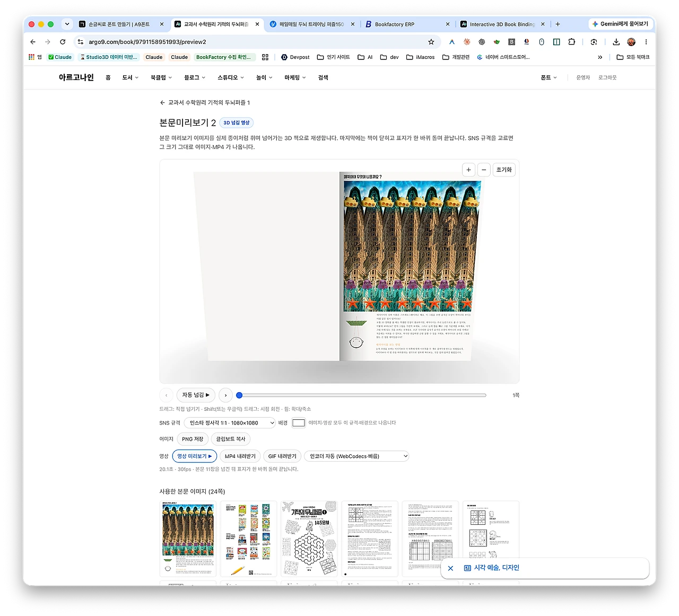Expand the 블로그 navigation menu
This screenshot has width=679, height=616.
[x=195, y=77]
